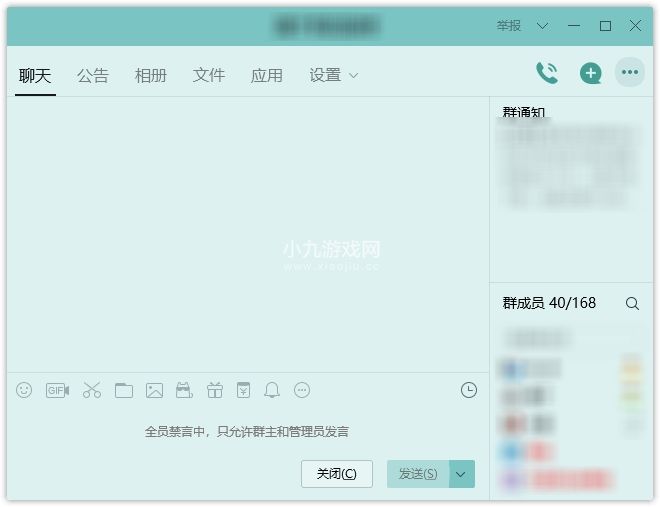660x507 pixels.
Task: Click the gift box icon
Action: pos(215,390)
